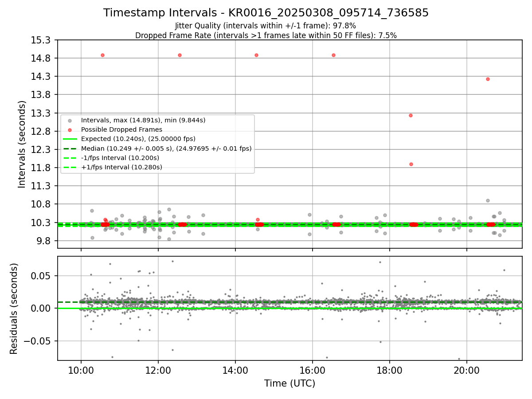Click the gray dot marker in the legend

(x=69, y=120)
